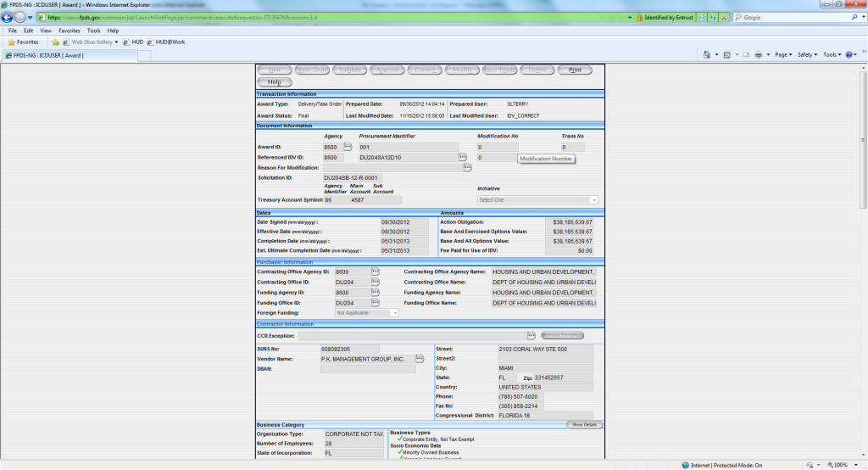Image resolution: width=868 pixels, height=470 pixels.
Task: Click the ellipsis beside Award ID agency
Action: pos(348,147)
